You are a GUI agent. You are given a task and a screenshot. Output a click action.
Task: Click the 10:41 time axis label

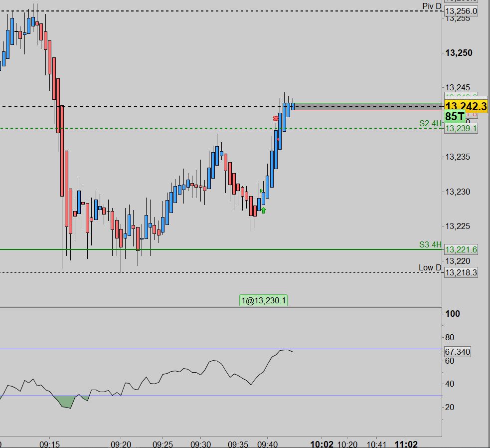point(376,444)
